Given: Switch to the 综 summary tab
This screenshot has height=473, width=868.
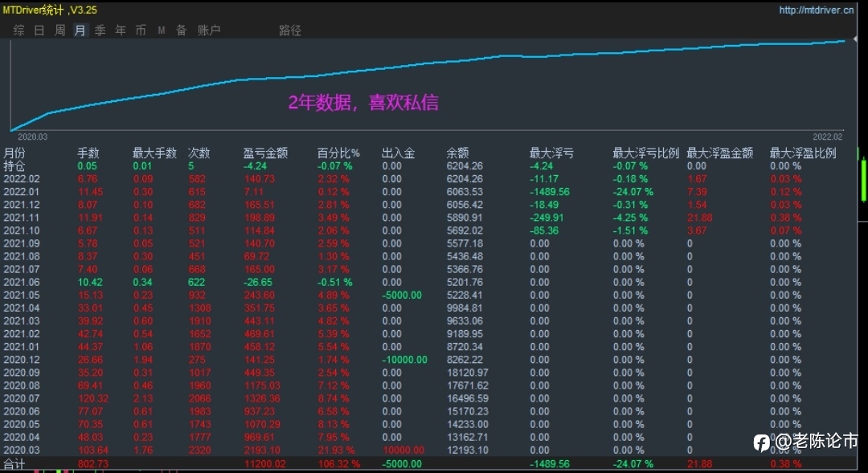Looking at the screenshot, I should [18, 31].
